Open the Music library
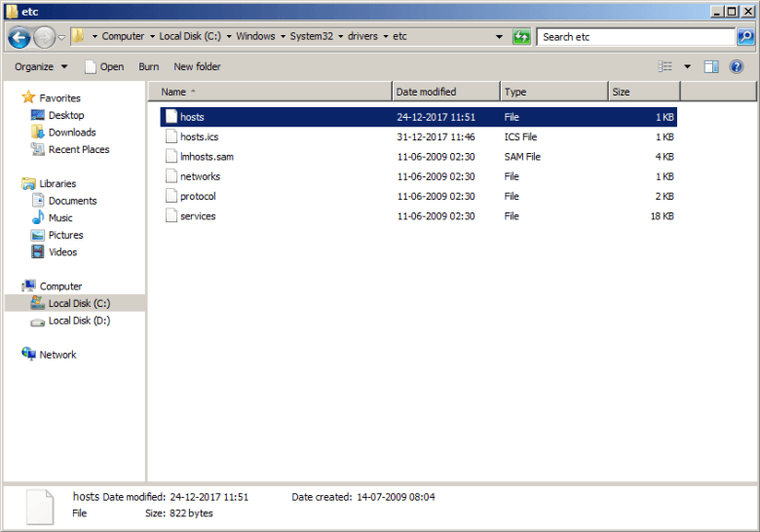The height and width of the screenshot is (532, 760). coord(60,217)
